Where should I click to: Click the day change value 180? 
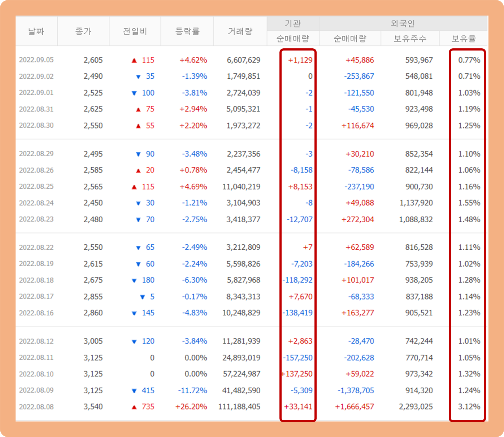pyautogui.click(x=148, y=280)
